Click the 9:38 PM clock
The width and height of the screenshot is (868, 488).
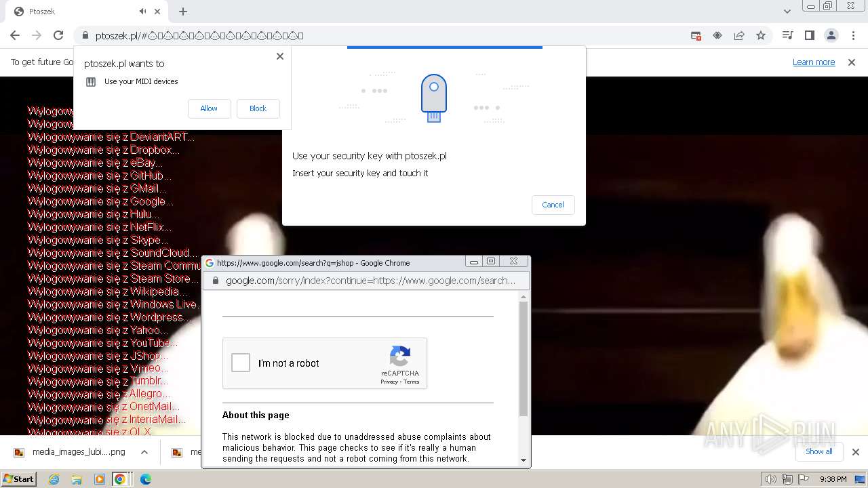pos(833,479)
